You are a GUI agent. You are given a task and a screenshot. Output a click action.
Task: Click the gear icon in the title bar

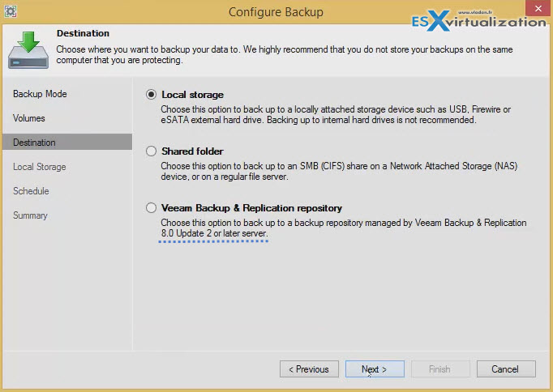tap(11, 11)
